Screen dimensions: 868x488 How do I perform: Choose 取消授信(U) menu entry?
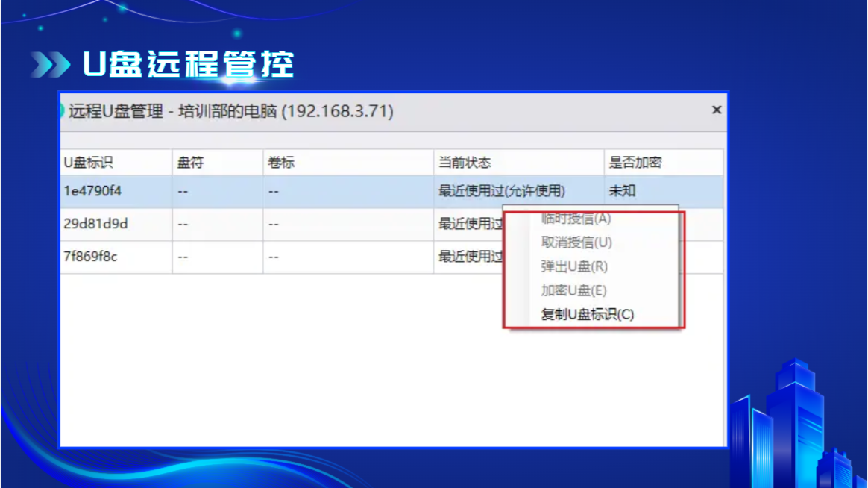coord(576,243)
